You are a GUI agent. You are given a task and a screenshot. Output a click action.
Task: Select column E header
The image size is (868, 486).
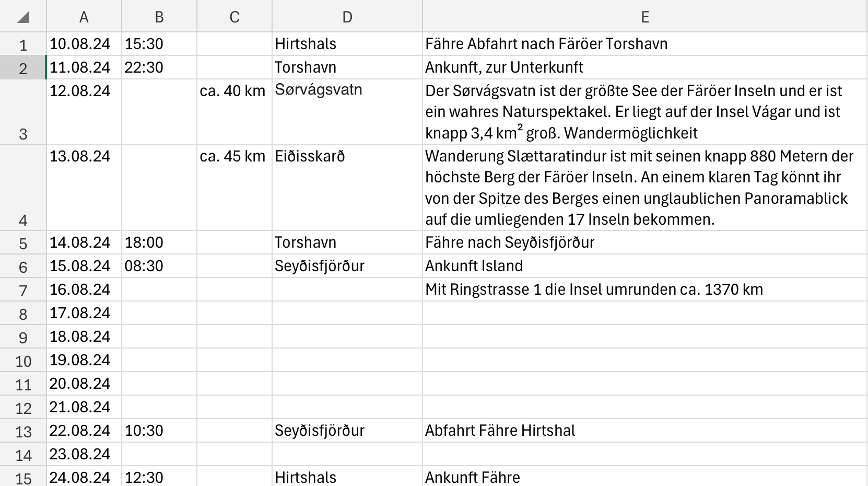coord(645,17)
